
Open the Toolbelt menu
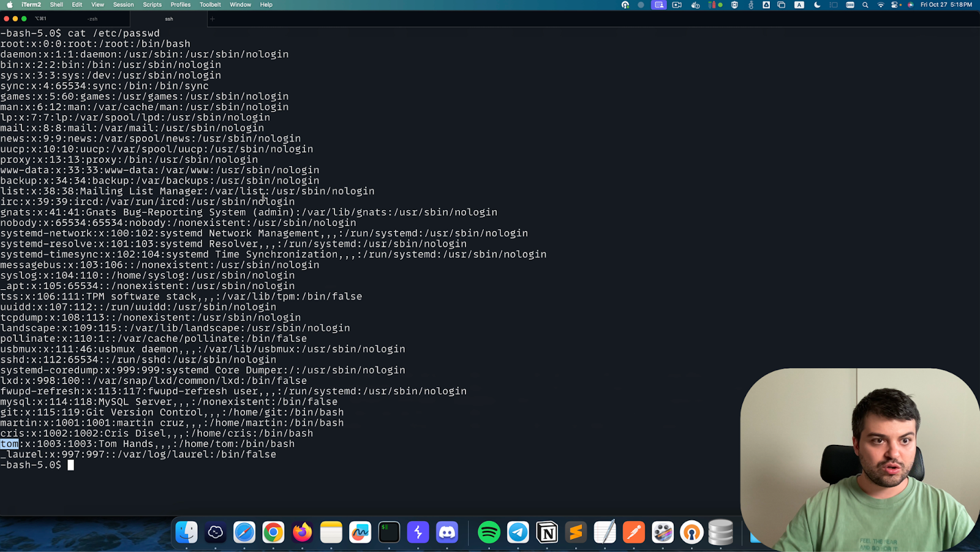pos(210,4)
